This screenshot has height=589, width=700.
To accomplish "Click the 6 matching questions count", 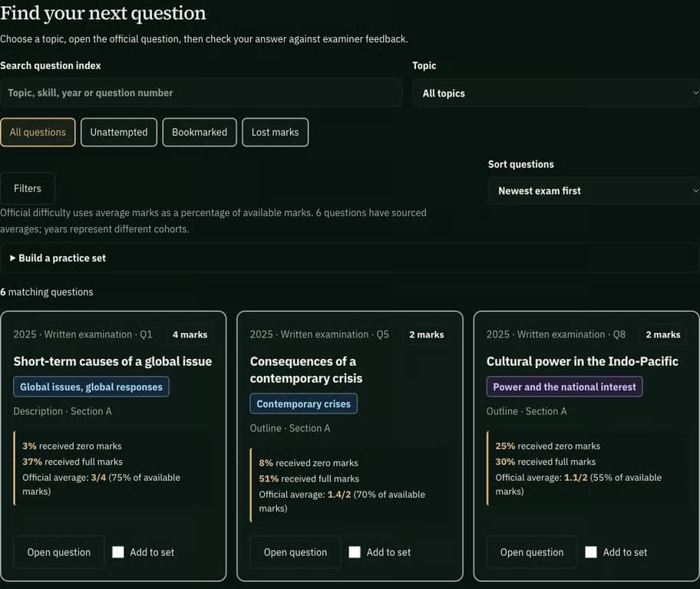I will tap(47, 292).
